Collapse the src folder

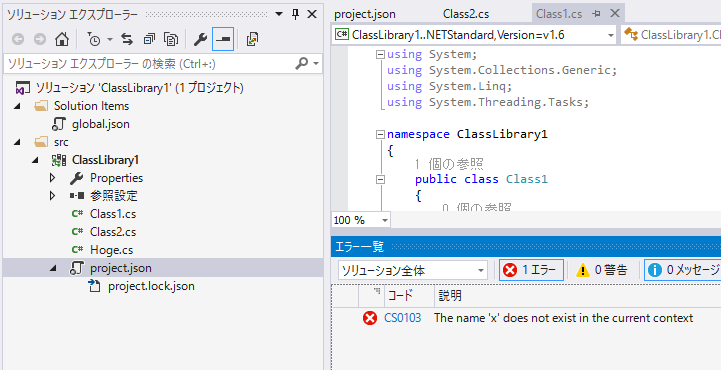(17, 142)
